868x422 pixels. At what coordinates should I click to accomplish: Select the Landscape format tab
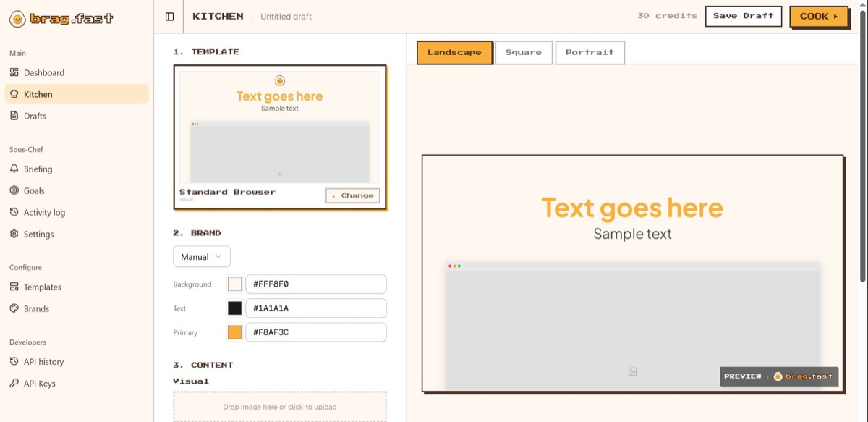tap(454, 52)
